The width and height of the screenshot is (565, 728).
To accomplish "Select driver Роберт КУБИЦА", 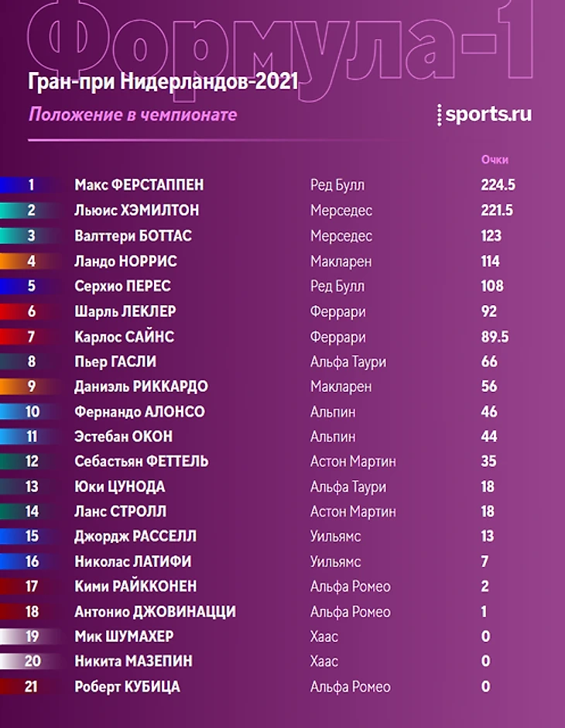I will coord(127,686).
